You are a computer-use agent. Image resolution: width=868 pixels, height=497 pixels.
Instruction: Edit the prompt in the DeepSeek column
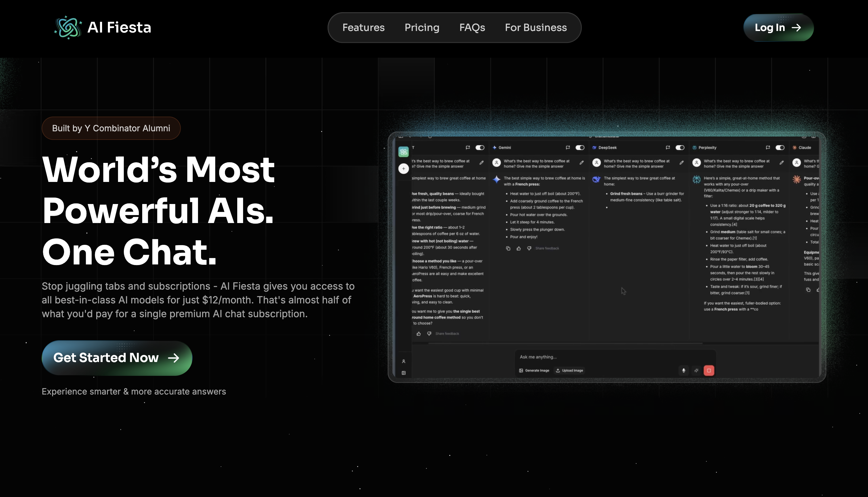coord(681,163)
